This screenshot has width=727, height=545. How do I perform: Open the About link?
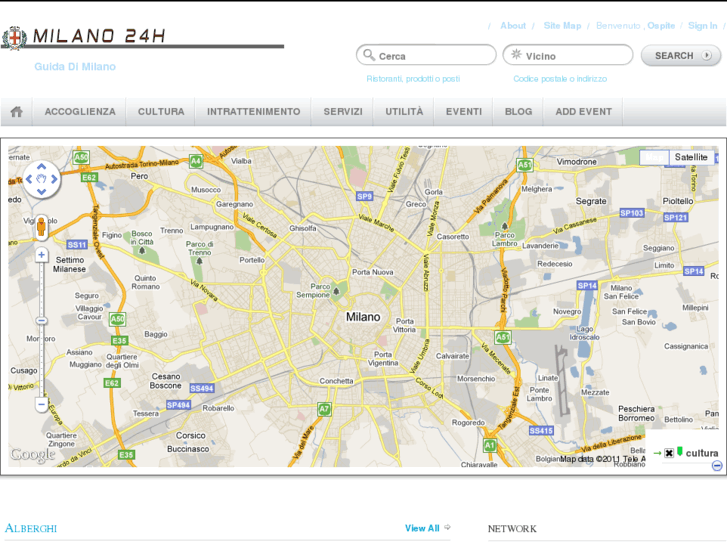click(x=513, y=26)
